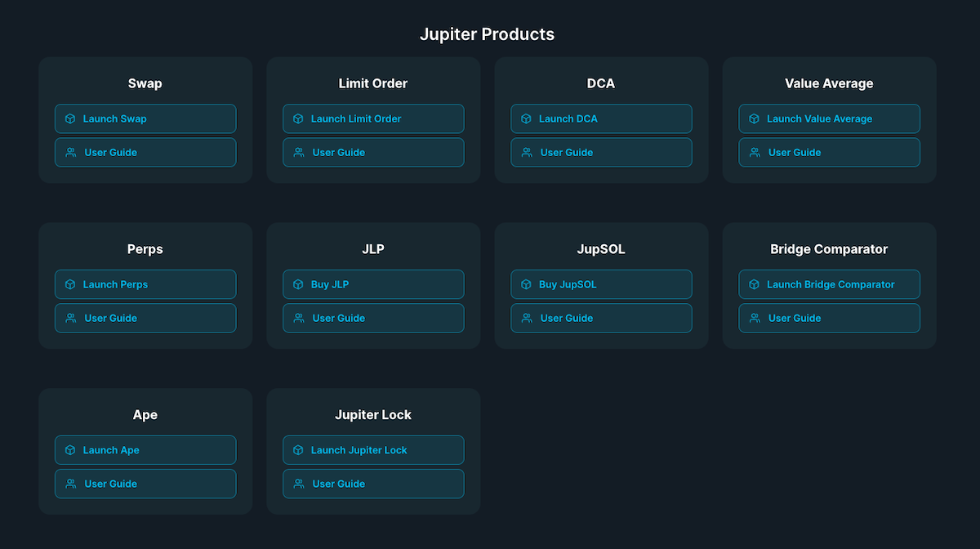Launch the Perps product
Screen dimensions: 980x549
(x=145, y=285)
